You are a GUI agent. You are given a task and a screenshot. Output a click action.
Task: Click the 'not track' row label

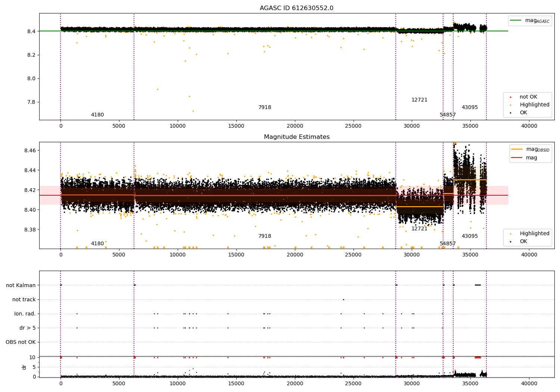pyautogui.click(x=24, y=300)
